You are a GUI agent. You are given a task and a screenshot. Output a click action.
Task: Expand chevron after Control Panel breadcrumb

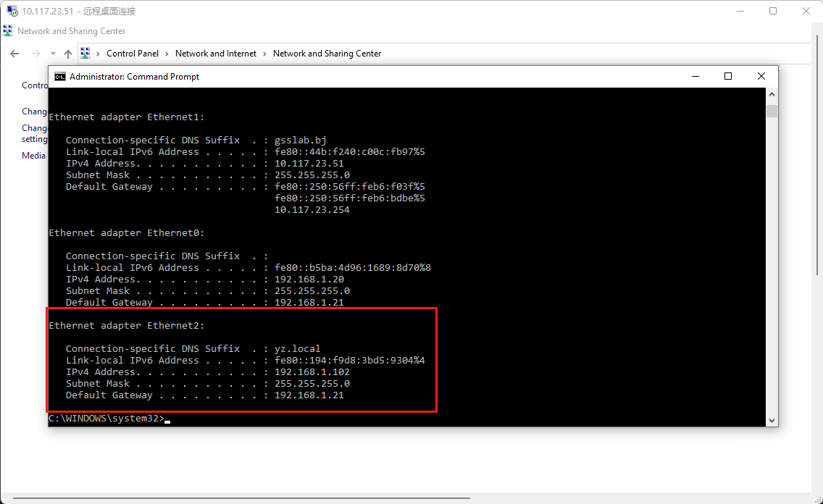(167, 54)
